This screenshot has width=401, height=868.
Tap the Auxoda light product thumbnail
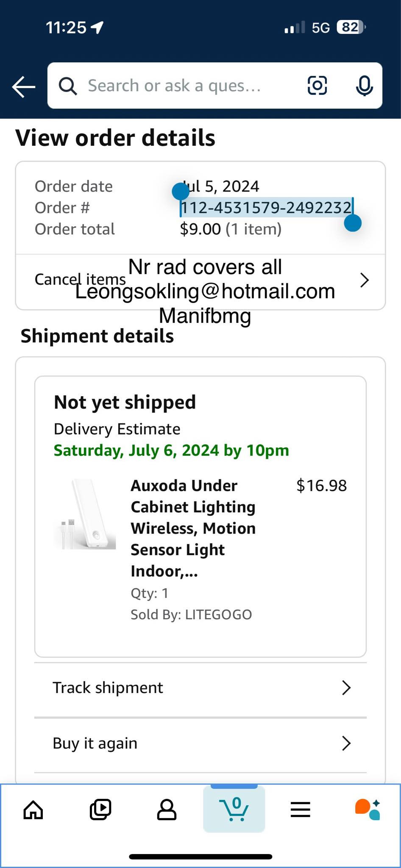(x=85, y=514)
